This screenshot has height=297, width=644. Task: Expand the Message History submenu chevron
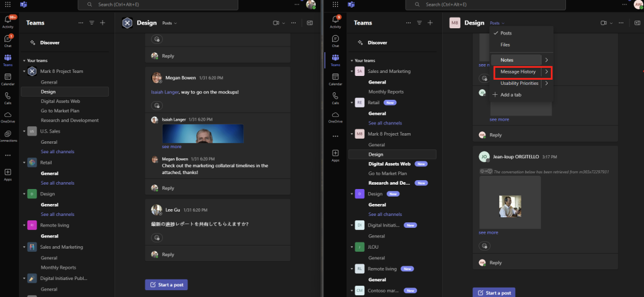[x=547, y=72]
